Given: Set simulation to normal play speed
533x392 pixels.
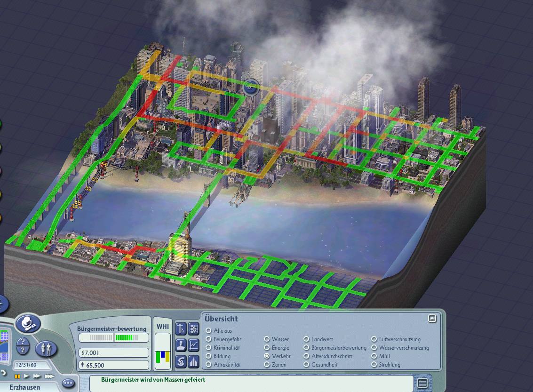Looking at the screenshot, I should (26, 376).
